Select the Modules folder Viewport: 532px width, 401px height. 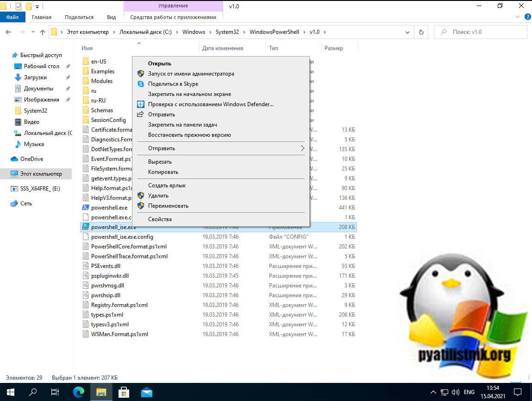[x=101, y=81]
